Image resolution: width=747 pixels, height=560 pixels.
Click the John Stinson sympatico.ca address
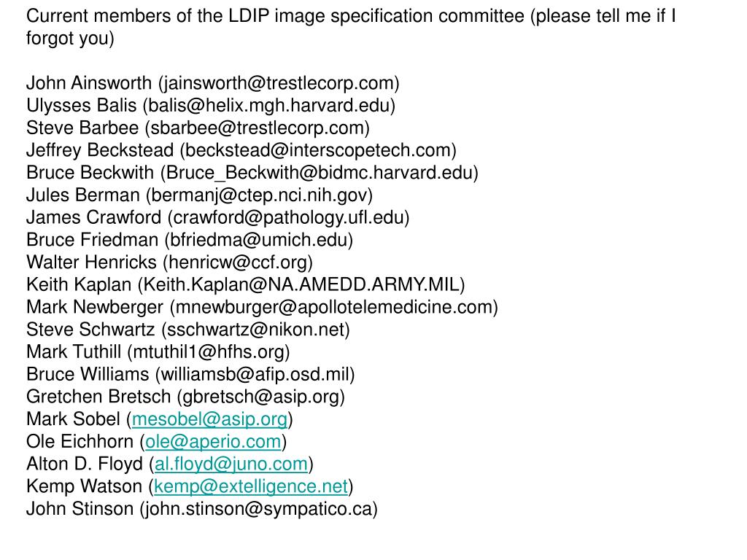pos(259,509)
